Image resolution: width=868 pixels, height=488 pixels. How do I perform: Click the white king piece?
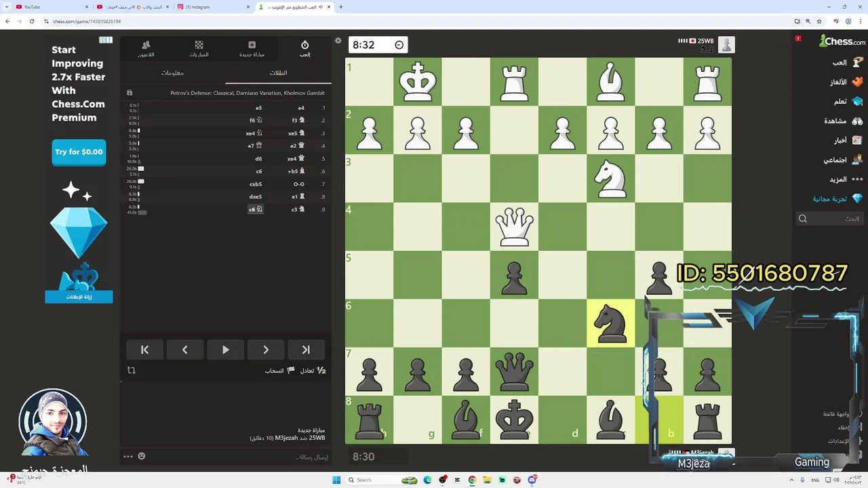(x=418, y=82)
